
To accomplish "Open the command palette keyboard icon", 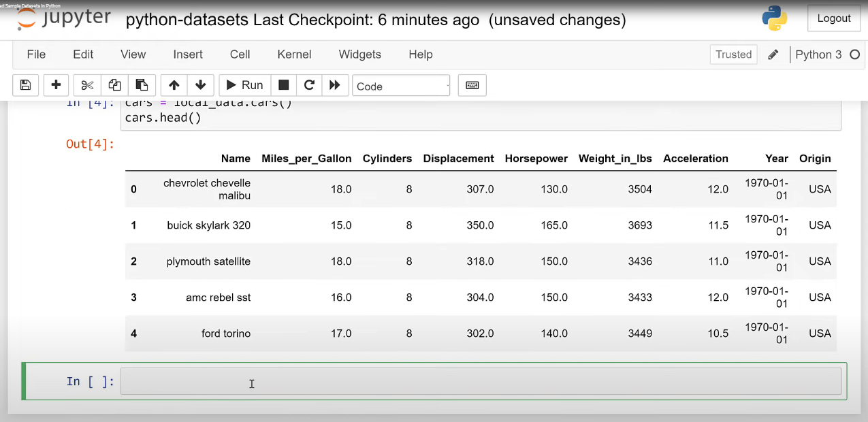I will coord(472,85).
